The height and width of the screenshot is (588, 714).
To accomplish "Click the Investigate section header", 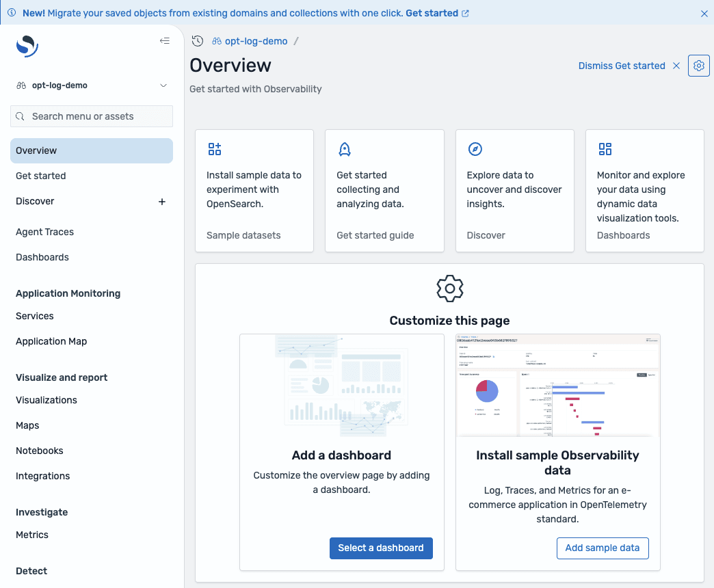I will pos(42,513).
